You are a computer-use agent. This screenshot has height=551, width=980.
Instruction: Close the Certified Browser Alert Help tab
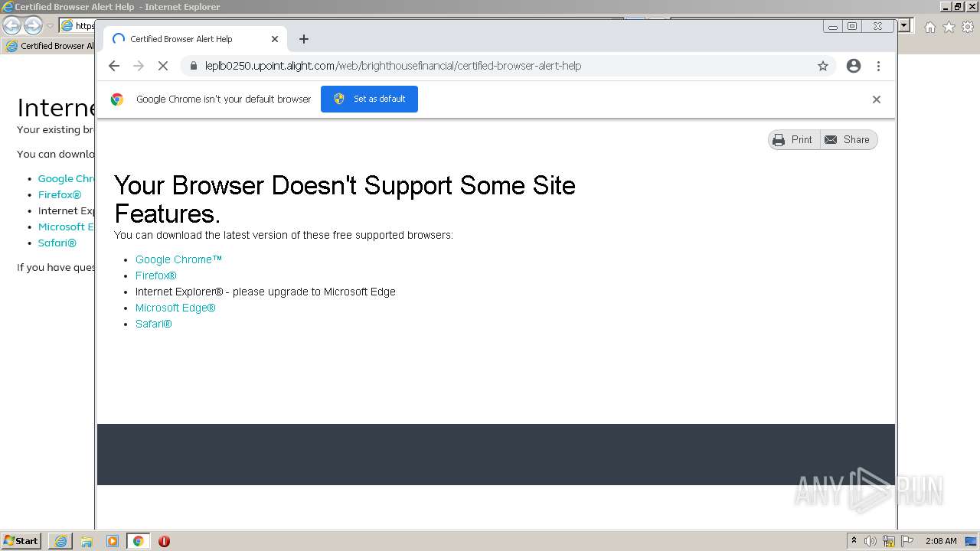tap(275, 39)
